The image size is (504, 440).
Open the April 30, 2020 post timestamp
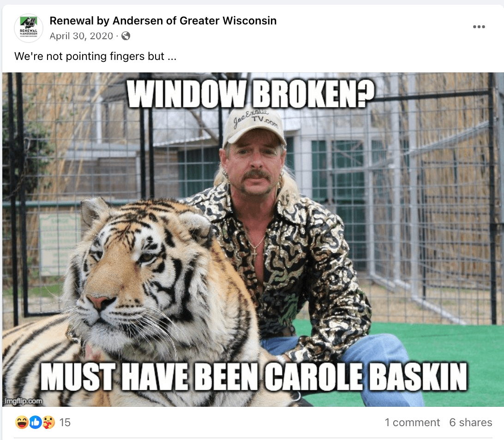(81, 36)
